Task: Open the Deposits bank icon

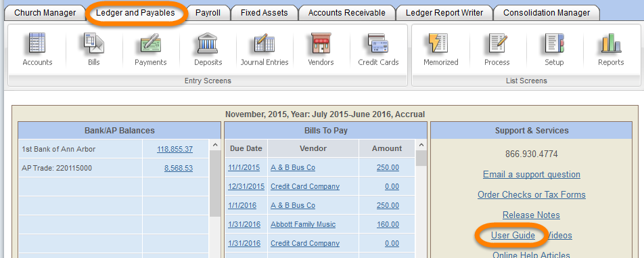Action: point(208,43)
